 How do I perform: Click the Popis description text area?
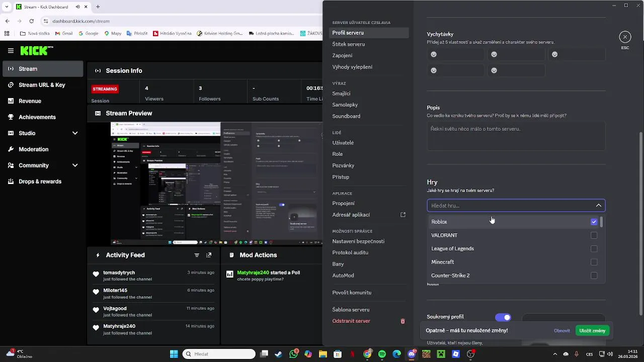pos(516,136)
